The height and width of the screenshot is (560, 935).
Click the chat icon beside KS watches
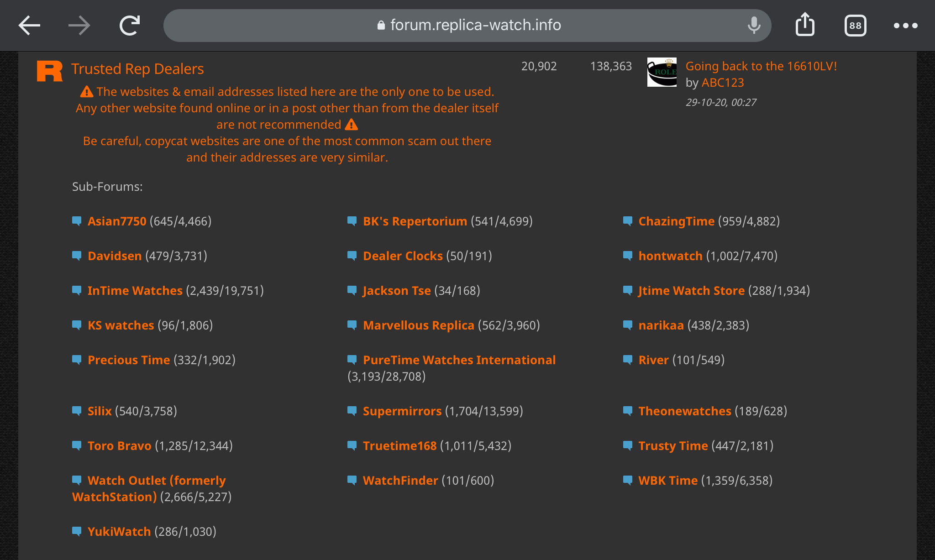(77, 325)
